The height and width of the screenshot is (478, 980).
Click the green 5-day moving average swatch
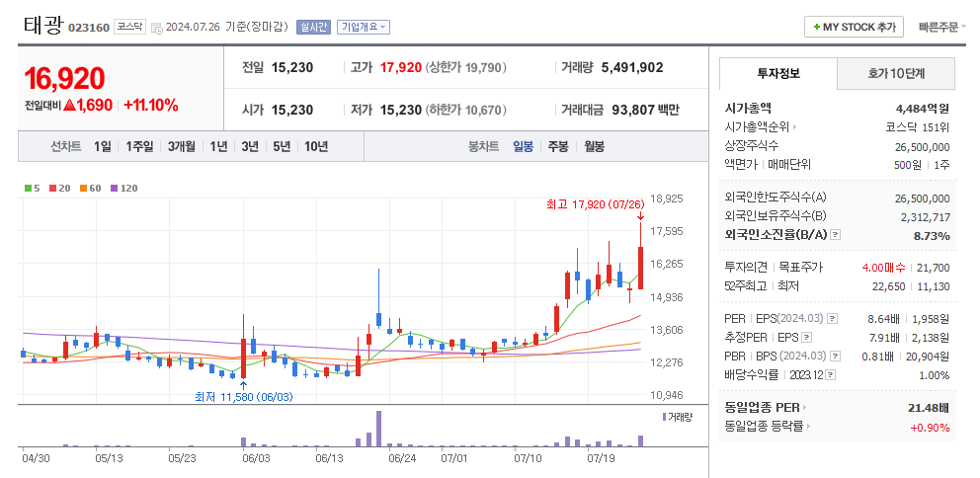pos(28,188)
